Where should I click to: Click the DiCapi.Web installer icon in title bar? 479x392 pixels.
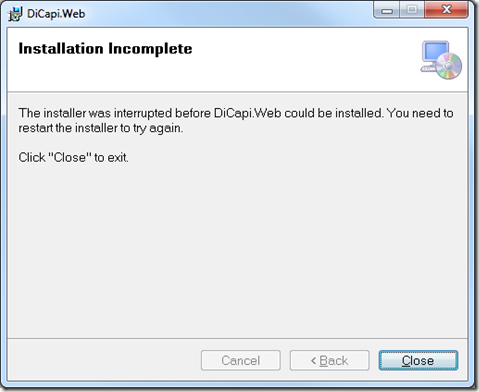(15, 14)
